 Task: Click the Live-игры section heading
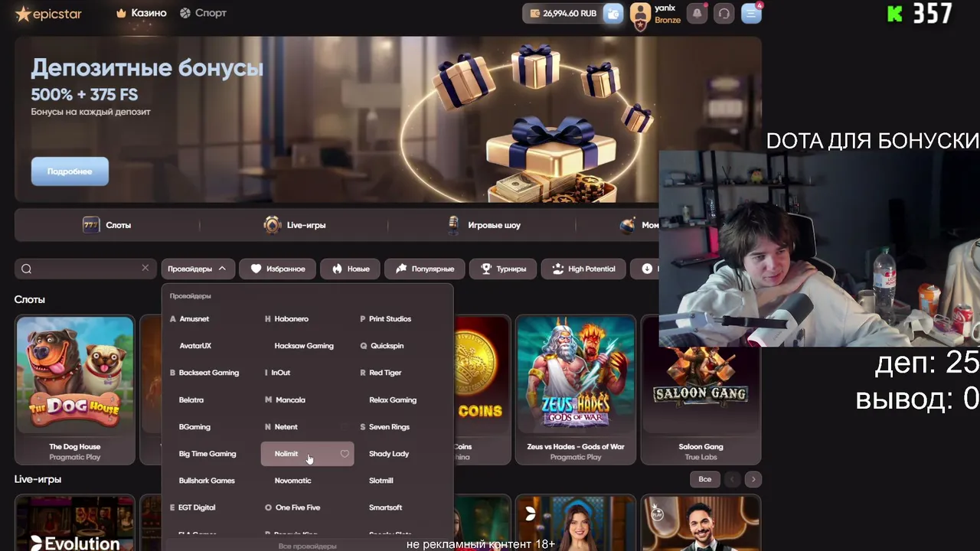pos(38,479)
